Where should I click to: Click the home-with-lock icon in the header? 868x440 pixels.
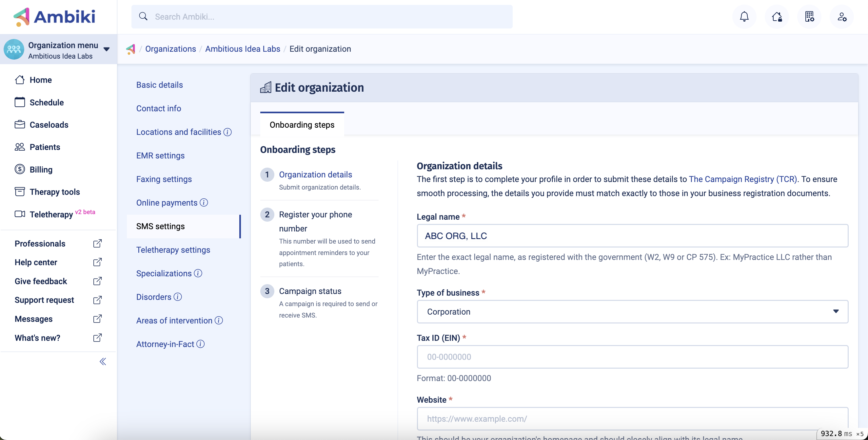(x=777, y=16)
